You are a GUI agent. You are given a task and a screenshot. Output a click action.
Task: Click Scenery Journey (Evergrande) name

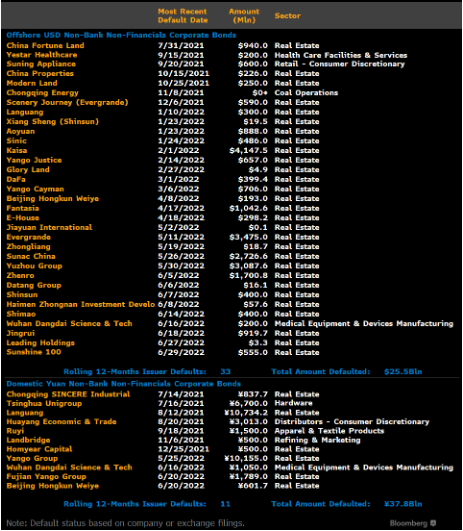[x=67, y=103]
